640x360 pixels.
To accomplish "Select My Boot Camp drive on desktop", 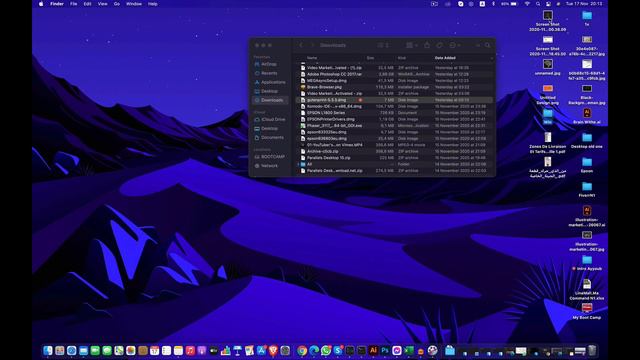I will [x=587, y=311].
